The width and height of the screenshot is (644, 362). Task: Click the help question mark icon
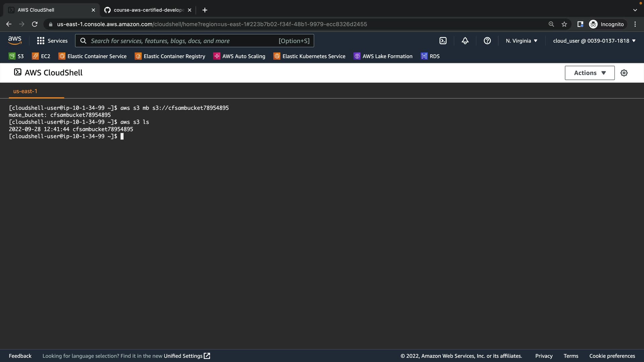click(x=487, y=41)
